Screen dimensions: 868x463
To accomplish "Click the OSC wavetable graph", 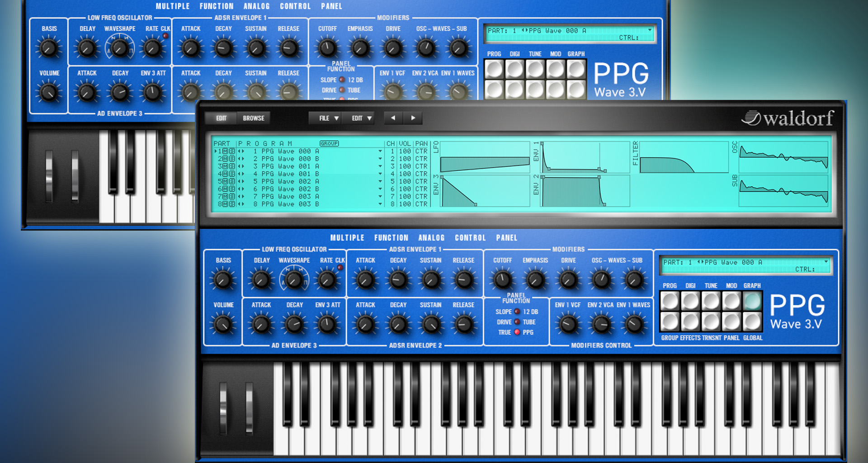I will point(783,157).
